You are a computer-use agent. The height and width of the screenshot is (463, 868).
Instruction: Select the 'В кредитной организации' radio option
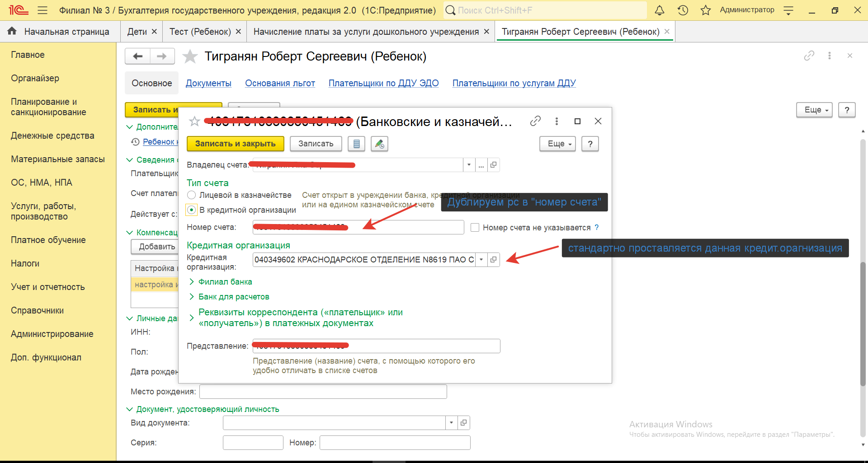coord(192,210)
